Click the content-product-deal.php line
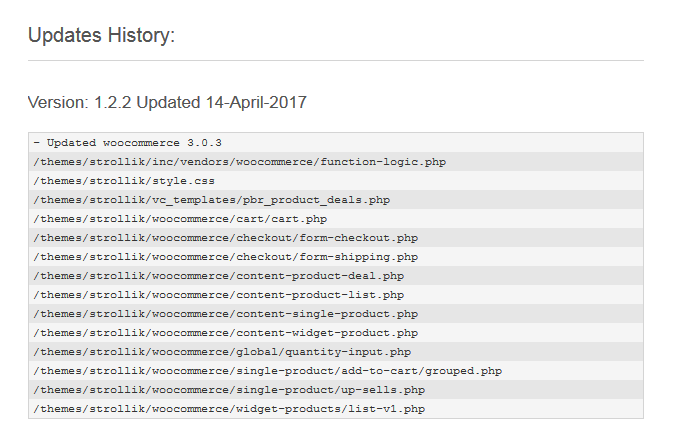The image size is (679, 447). (336, 276)
